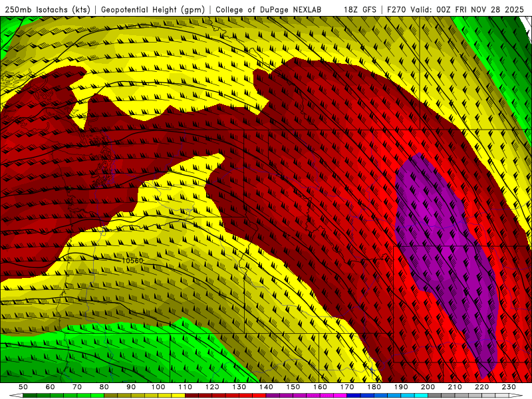Click the left arrow end of color bar
The width and height of the screenshot is (532, 399).
pos(16,395)
